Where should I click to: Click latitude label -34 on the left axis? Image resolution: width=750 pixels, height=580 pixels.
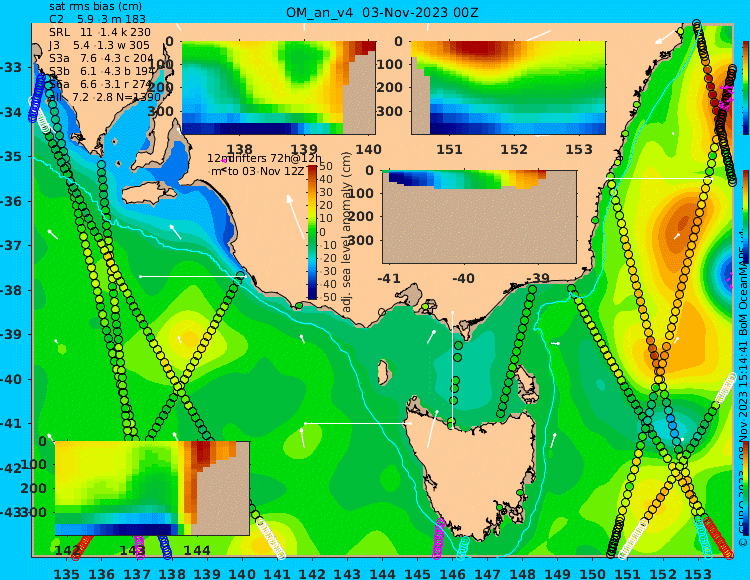[x=11, y=112]
